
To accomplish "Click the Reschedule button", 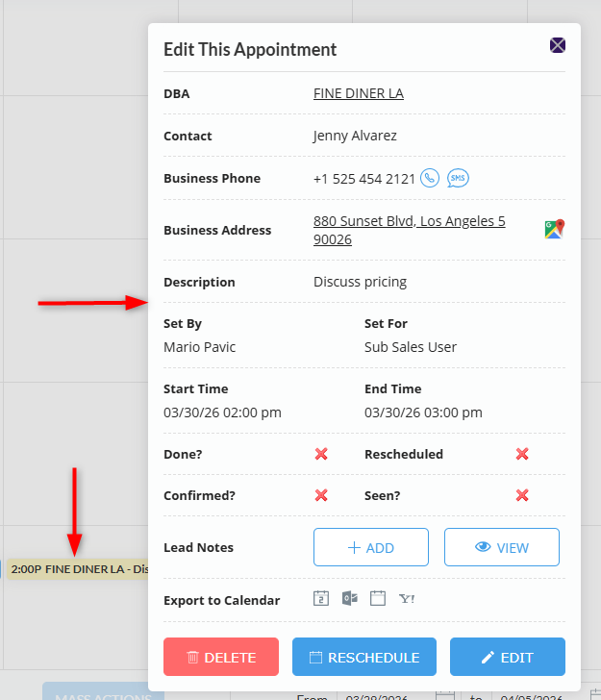I will click(364, 657).
